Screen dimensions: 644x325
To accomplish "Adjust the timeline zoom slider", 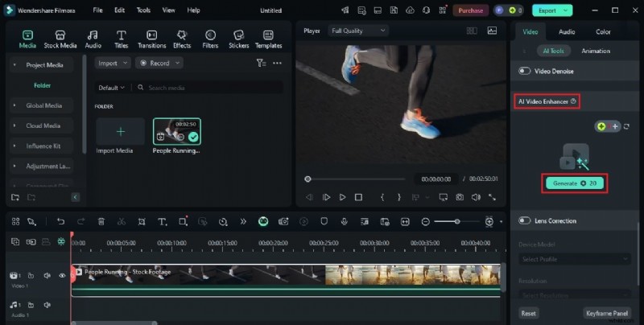I will 457,221.
